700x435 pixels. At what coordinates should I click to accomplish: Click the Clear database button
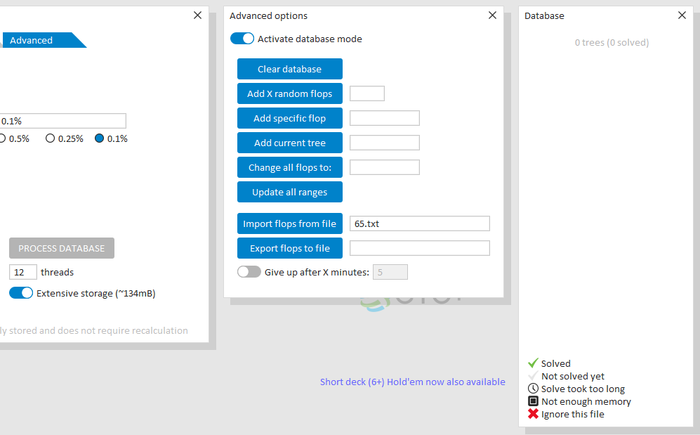tap(290, 69)
